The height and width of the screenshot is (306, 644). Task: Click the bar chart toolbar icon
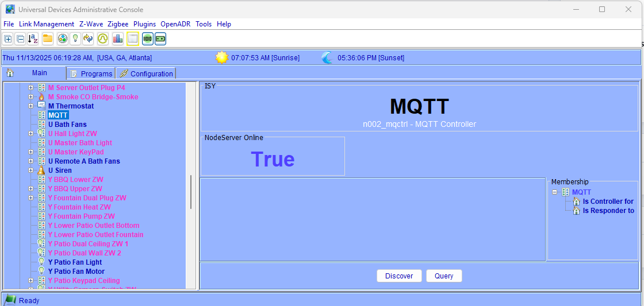click(x=118, y=39)
